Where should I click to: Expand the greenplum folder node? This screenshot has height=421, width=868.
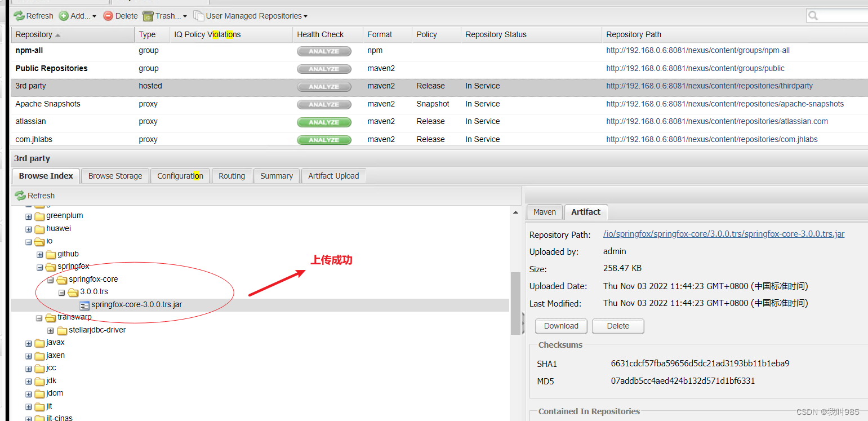pyautogui.click(x=29, y=216)
